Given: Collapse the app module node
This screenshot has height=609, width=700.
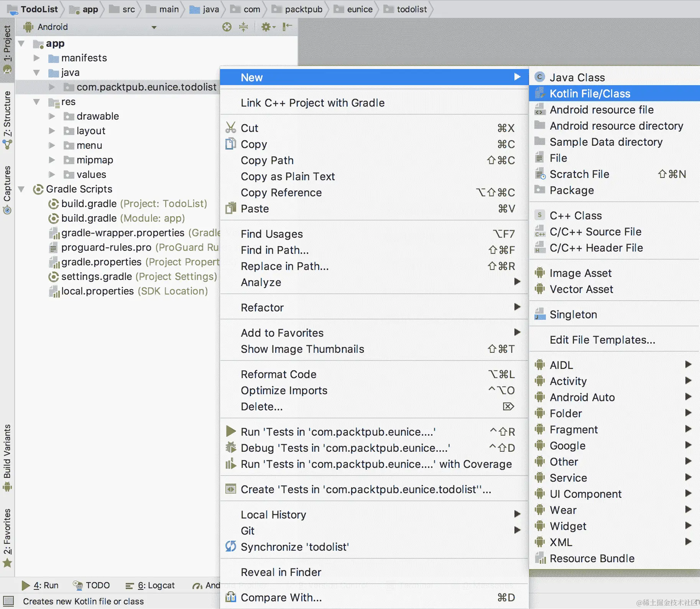Looking at the screenshot, I should pos(22,44).
